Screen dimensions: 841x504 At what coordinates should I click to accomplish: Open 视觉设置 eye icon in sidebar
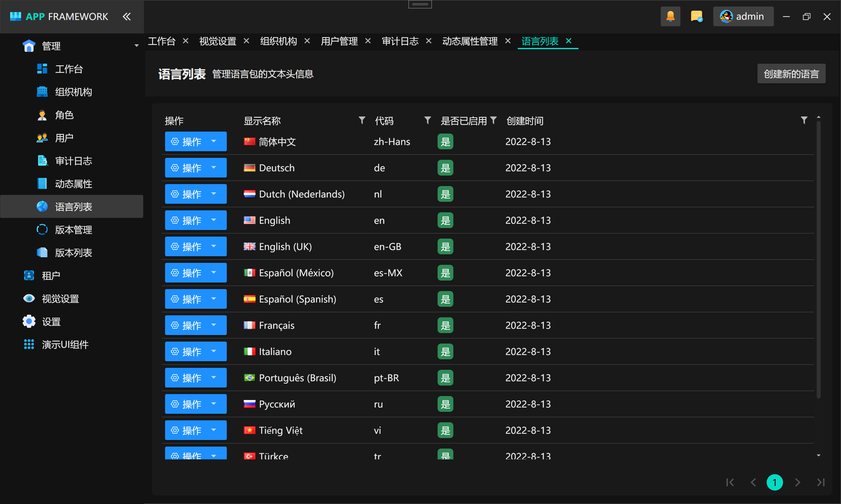point(29,299)
